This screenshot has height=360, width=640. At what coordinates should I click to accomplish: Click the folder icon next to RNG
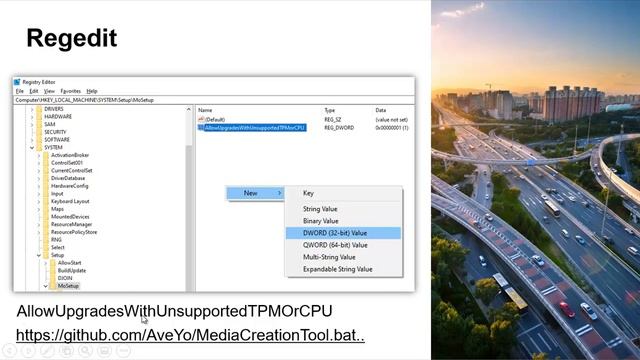46,240
